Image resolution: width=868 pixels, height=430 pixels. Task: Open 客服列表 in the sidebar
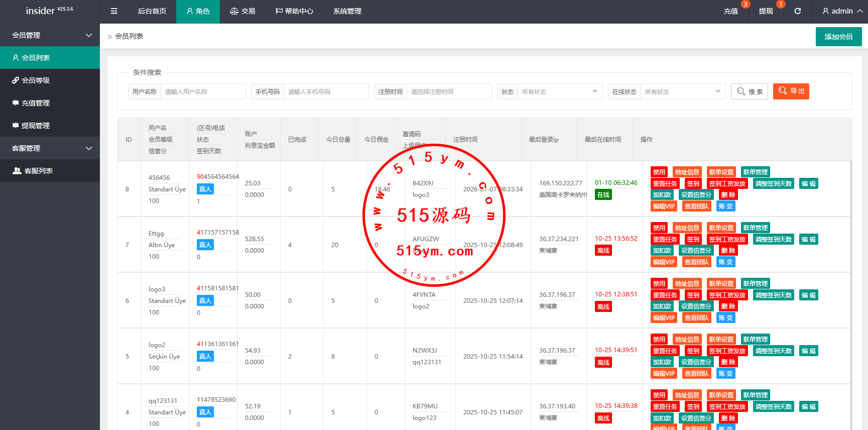pyautogui.click(x=38, y=171)
